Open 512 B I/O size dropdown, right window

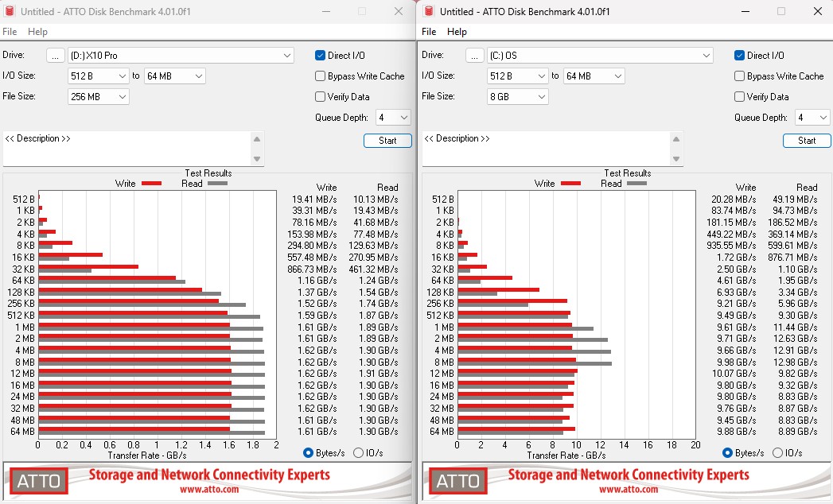(x=517, y=76)
